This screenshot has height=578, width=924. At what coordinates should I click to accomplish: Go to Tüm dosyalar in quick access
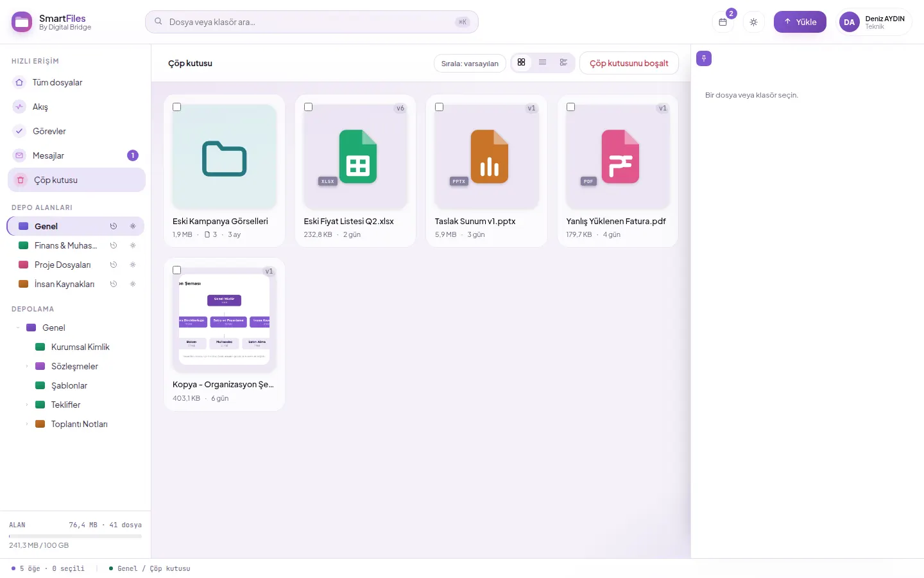76,82
